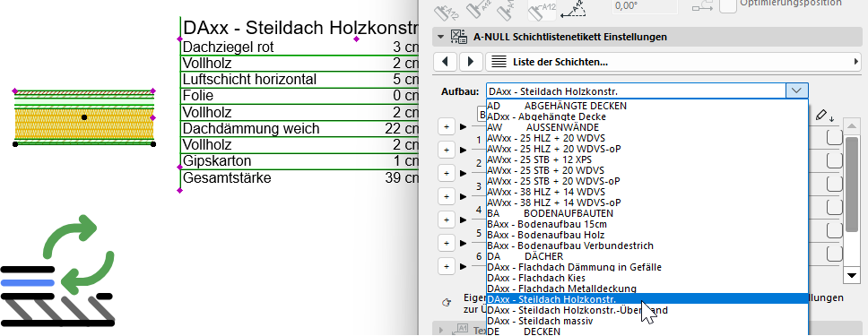Toggle the checkbox in layer row 3
Screen dimensions: 868x336
click(835, 183)
